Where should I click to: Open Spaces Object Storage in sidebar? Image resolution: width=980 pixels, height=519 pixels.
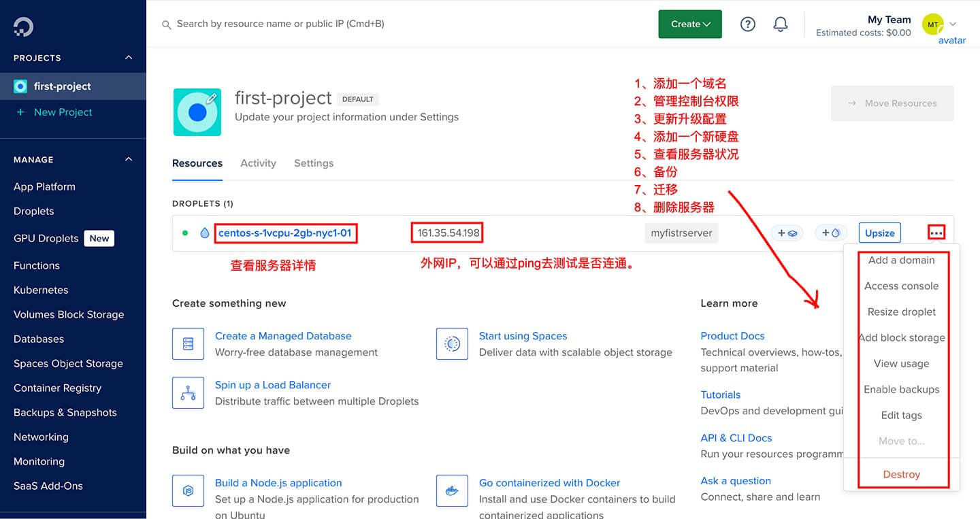click(68, 363)
